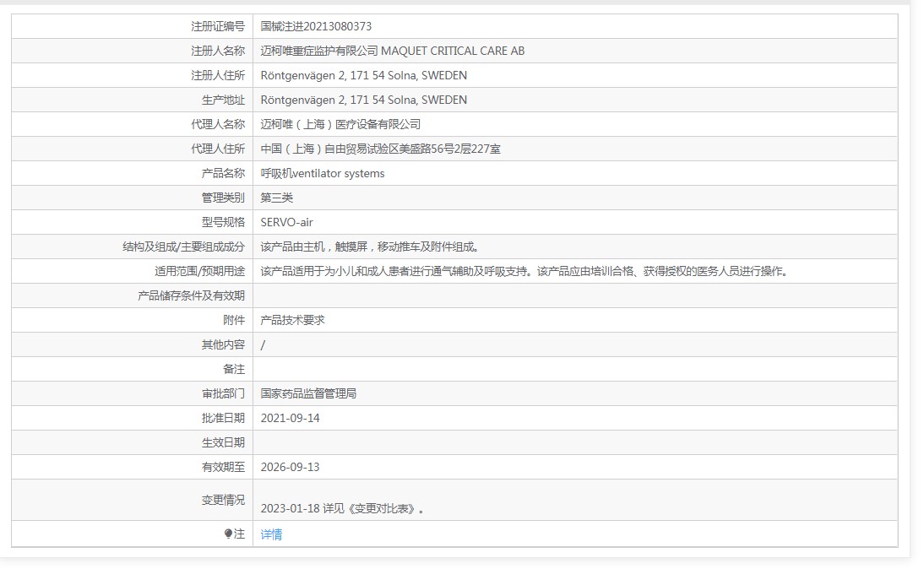Click the bulb icon beside the 注 label
This screenshot has height=569, width=924.
click(228, 534)
